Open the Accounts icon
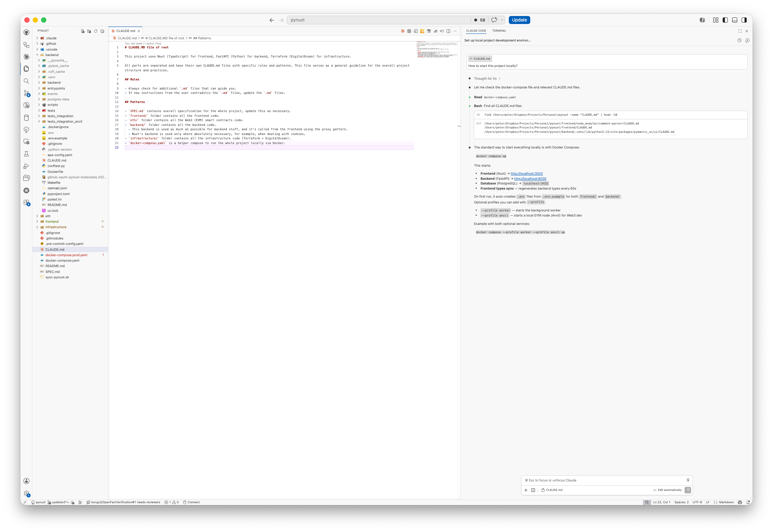Image resolution: width=773 pixels, height=532 pixels. (x=27, y=481)
